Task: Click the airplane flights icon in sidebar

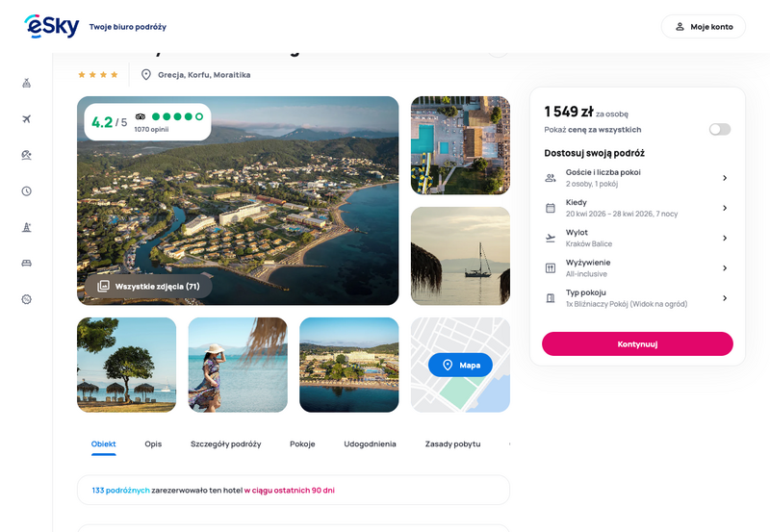Action: [26, 118]
